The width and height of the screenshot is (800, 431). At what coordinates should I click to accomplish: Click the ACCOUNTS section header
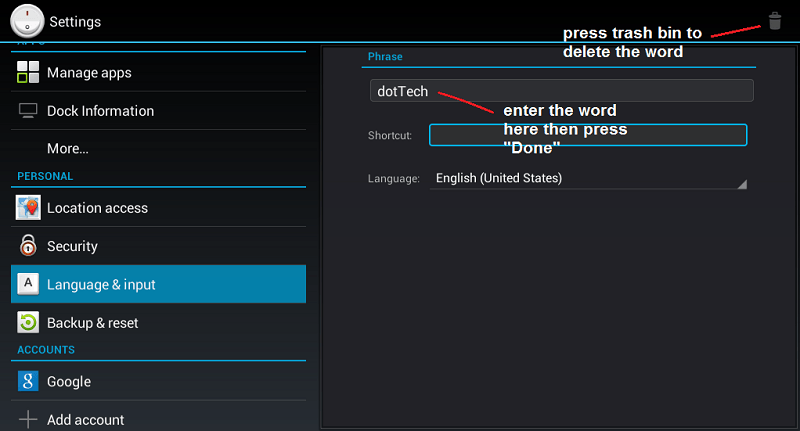(x=46, y=350)
